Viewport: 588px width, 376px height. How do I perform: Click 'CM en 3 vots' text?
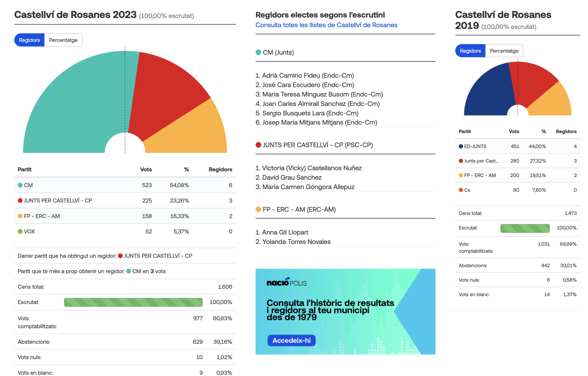click(x=149, y=271)
